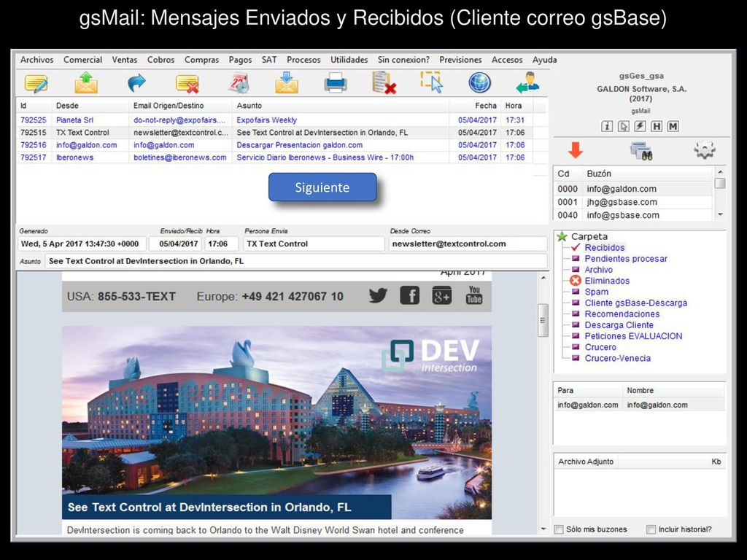Open the Ventas menu
The height and width of the screenshot is (560, 747).
coord(124,60)
